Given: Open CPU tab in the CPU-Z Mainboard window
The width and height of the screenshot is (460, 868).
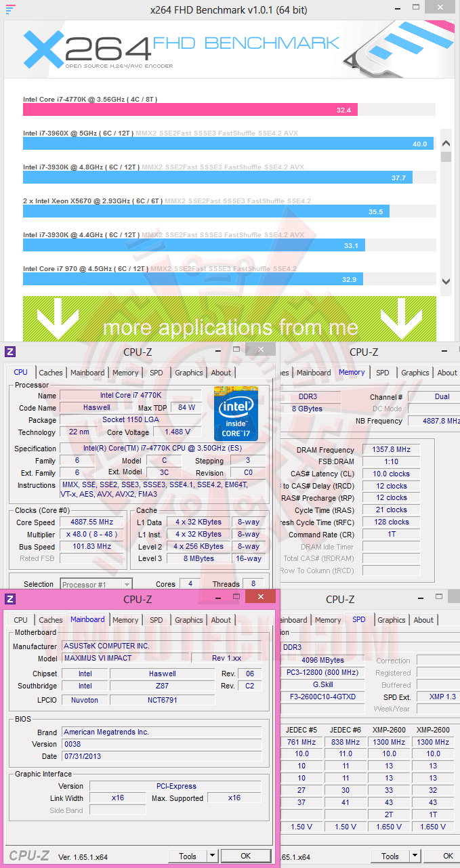Looking at the screenshot, I should 21,620.
